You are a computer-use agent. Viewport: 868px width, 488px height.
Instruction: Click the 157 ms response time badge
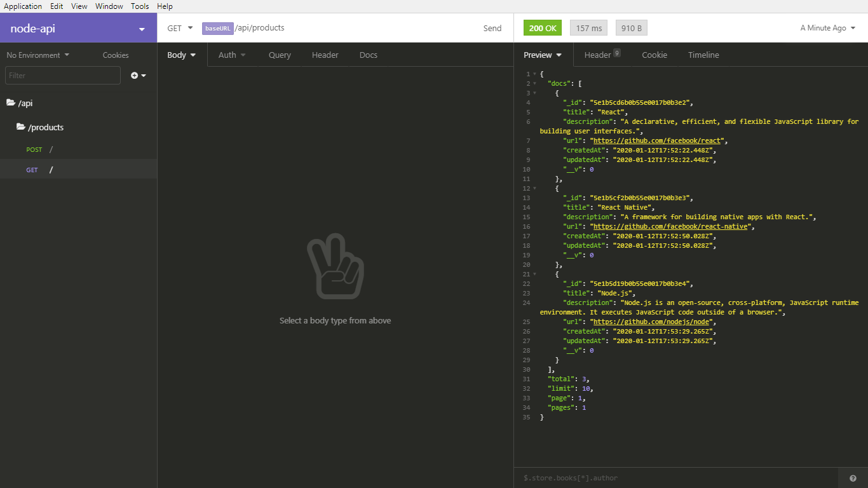pos(588,28)
